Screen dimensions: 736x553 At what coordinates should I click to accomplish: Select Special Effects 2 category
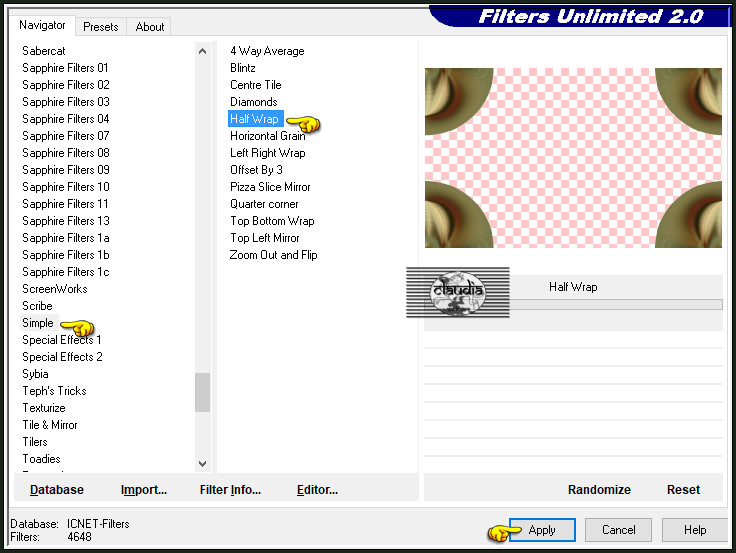pyautogui.click(x=62, y=357)
